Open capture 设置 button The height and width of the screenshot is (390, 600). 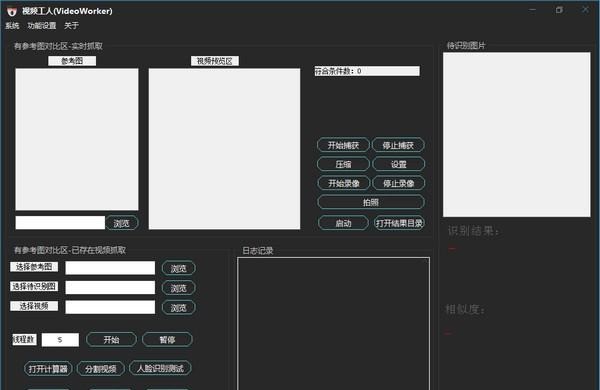tap(398, 164)
